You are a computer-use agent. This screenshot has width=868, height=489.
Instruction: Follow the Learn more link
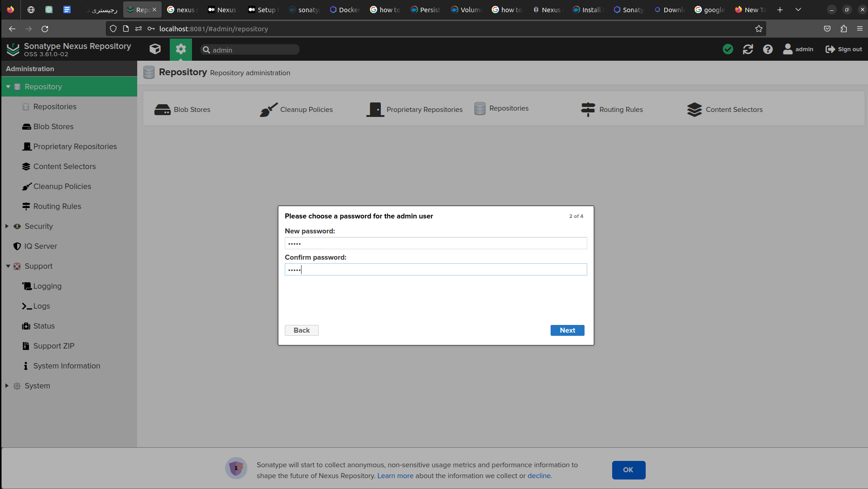point(395,476)
